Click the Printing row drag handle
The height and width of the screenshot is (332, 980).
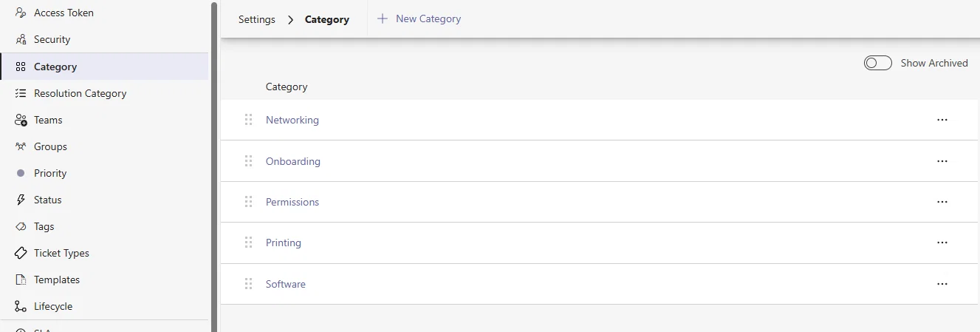pyautogui.click(x=248, y=243)
